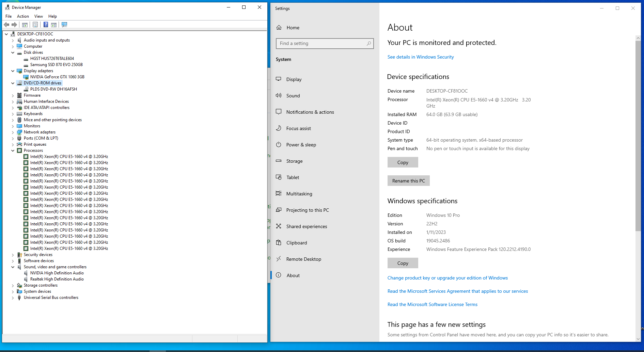Select the Keyboards device category
The image size is (644, 352).
click(x=33, y=114)
